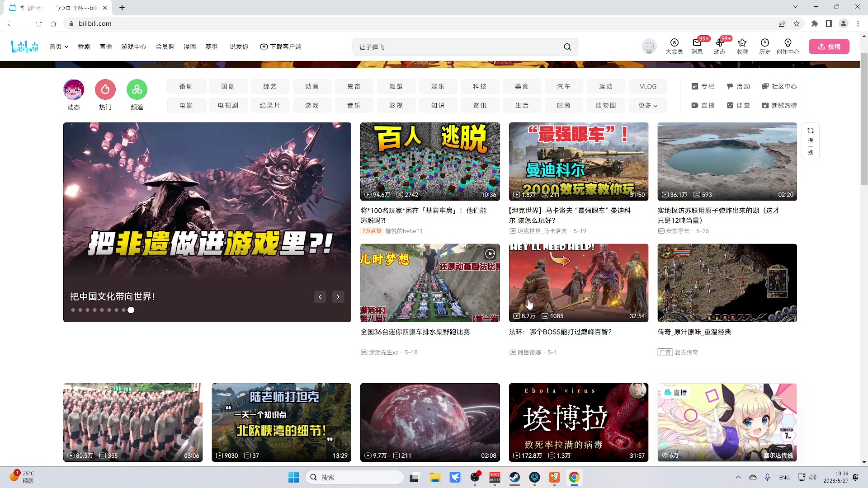The width and height of the screenshot is (868, 488).
Task: Select first carousel indicator dot
Action: [73, 310]
